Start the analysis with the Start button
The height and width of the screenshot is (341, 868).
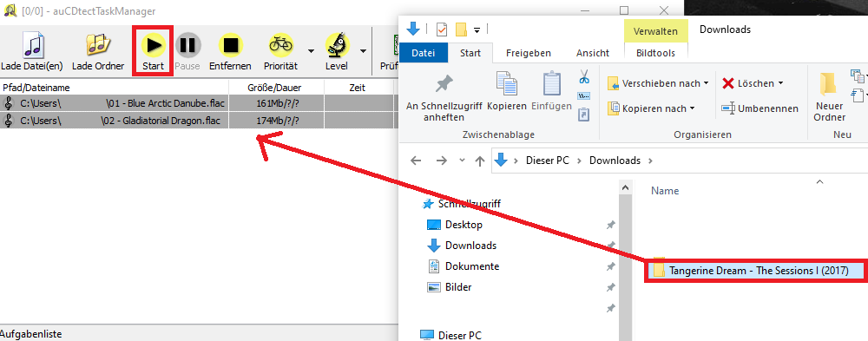154,51
